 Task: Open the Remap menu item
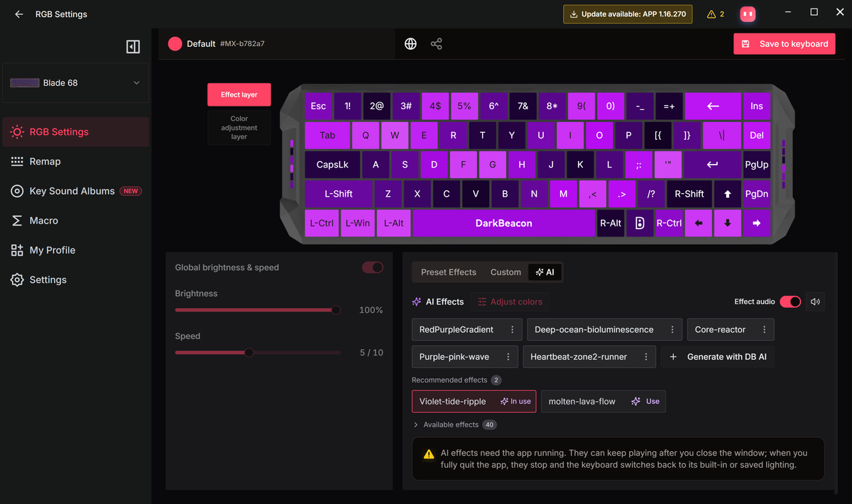(76, 162)
